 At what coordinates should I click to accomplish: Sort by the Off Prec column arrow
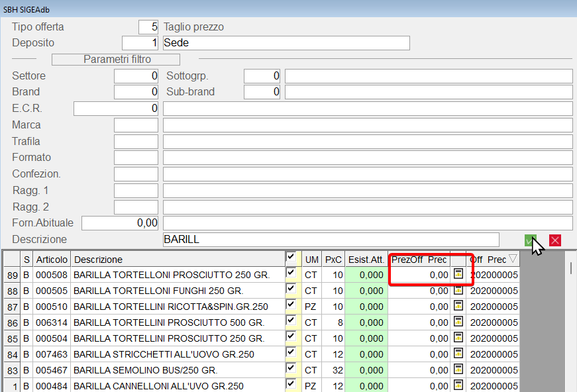pyautogui.click(x=513, y=259)
